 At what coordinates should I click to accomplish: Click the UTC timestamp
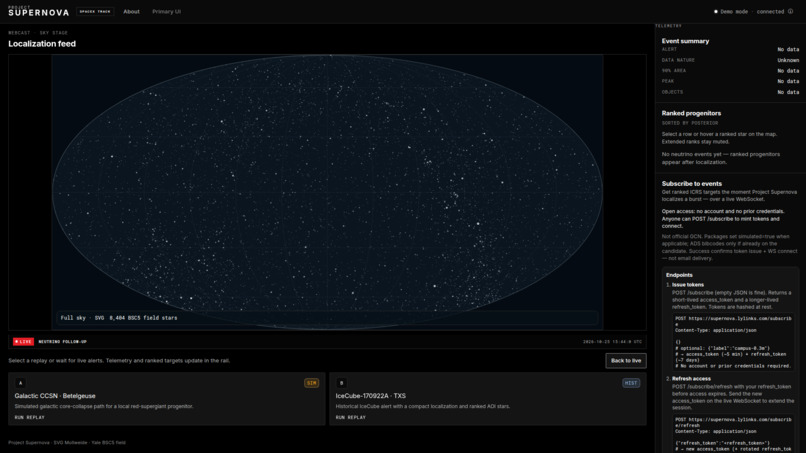(612, 341)
